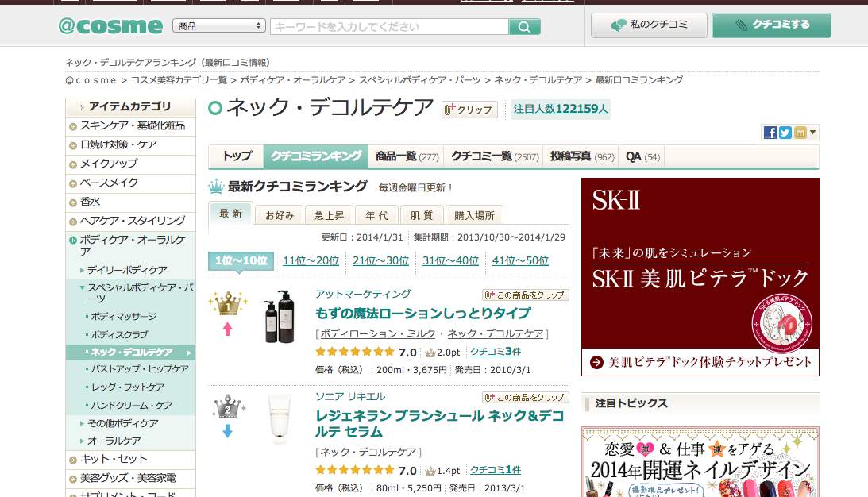This screenshot has width=868, height=497.
Task: Open 美肌ピテラドック体験チケットプレゼント link
Action: [700, 362]
